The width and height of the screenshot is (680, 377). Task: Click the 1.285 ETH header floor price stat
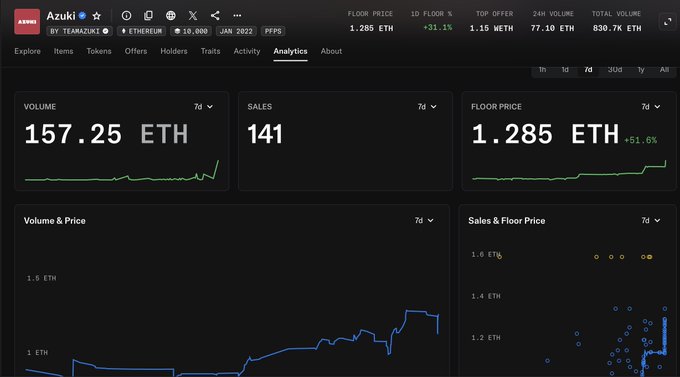[371, 28]
